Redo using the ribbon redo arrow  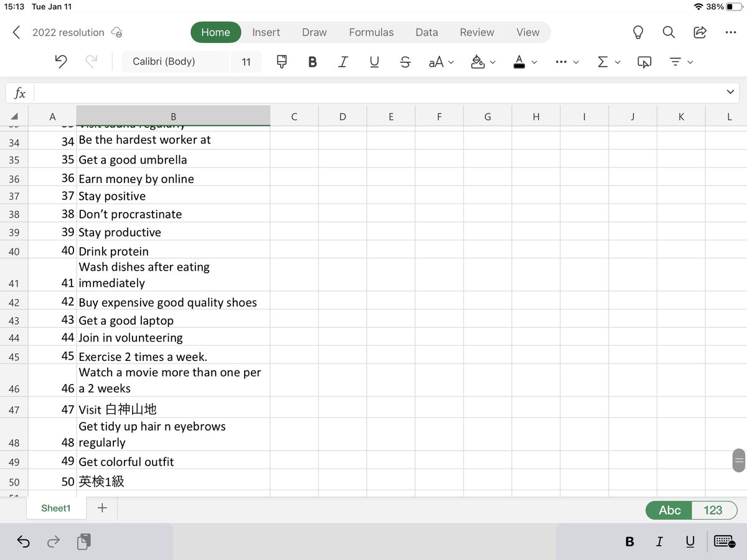click(92, 62)
